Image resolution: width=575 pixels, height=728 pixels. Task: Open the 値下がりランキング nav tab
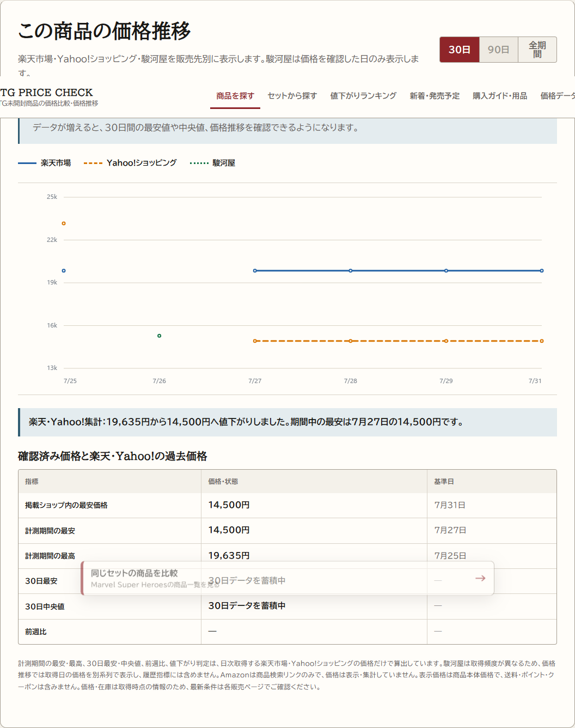[363, 96]
